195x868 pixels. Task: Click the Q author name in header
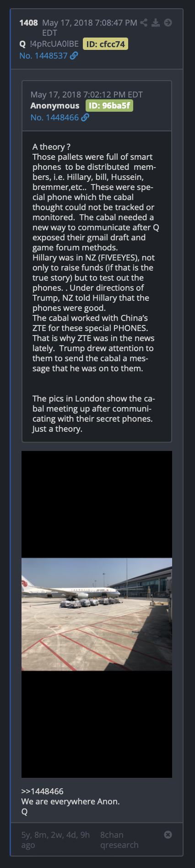(22, 44)
